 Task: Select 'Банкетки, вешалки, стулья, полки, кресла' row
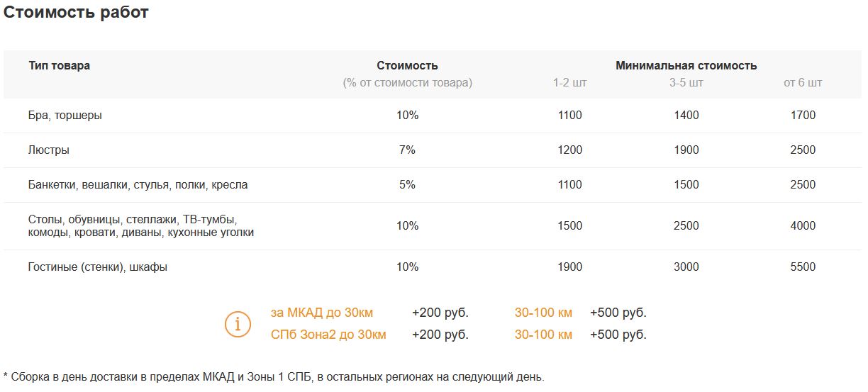138,185
